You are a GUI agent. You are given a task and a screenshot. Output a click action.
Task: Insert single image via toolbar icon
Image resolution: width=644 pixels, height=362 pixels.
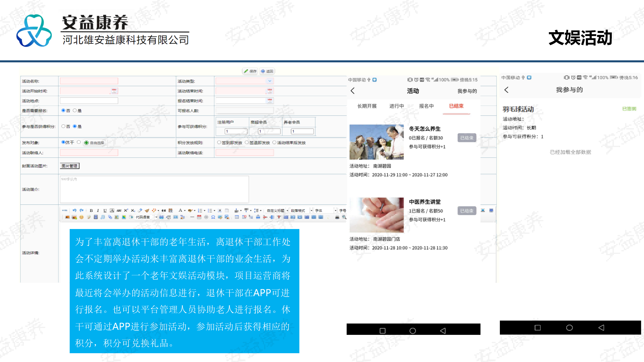(67, 217)
